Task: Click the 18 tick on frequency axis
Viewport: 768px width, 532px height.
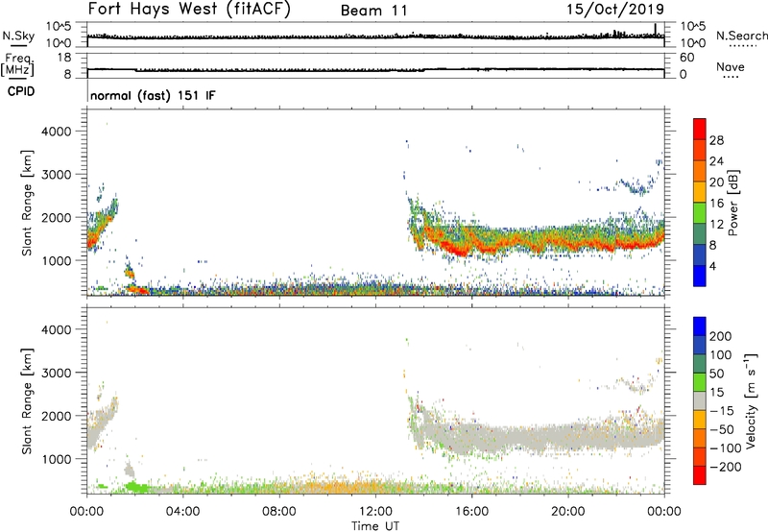Action: point(64,58)
